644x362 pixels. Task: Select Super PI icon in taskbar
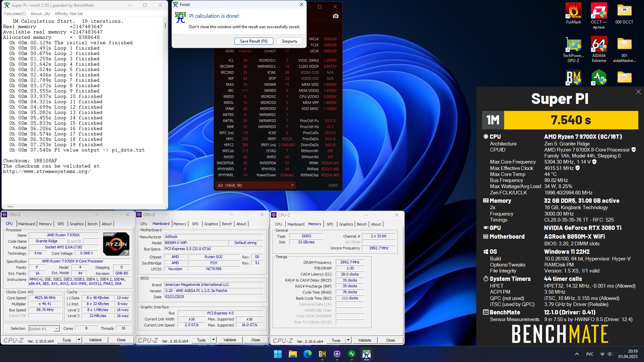coord(366,354)
